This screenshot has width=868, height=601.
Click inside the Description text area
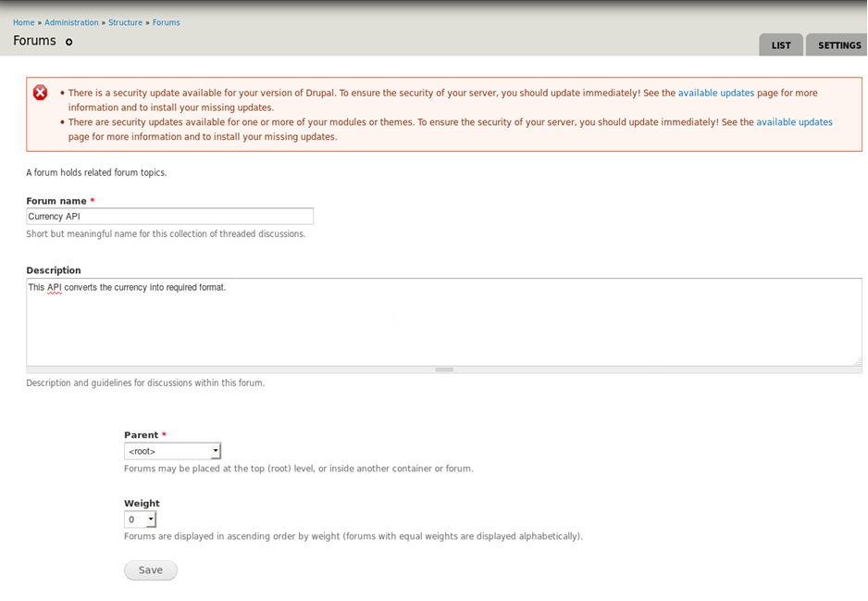(444, 322)
